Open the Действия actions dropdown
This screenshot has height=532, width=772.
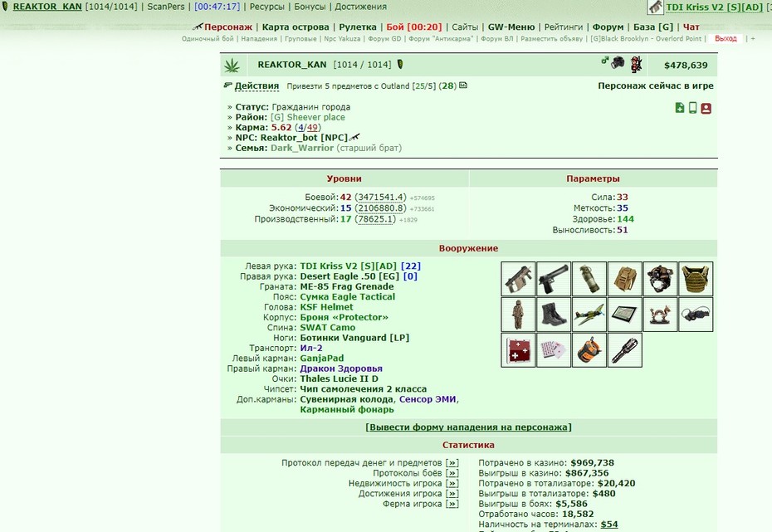tap(257, 85)
